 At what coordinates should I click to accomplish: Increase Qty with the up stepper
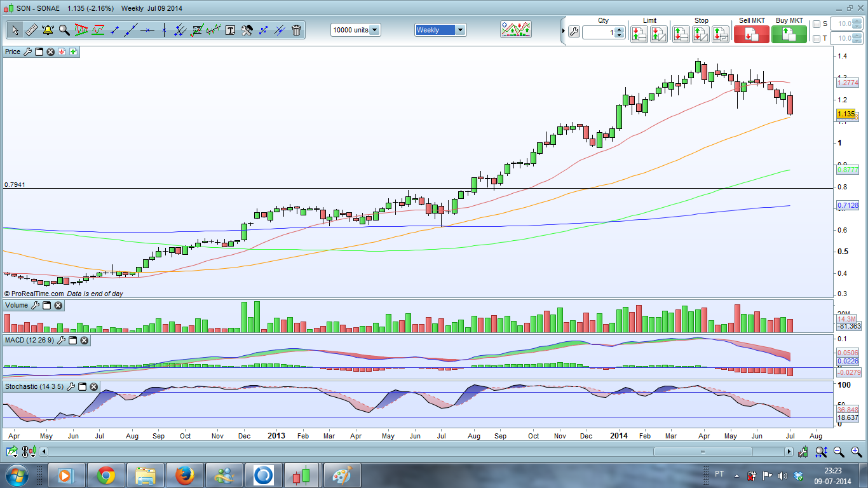[620, 29]
